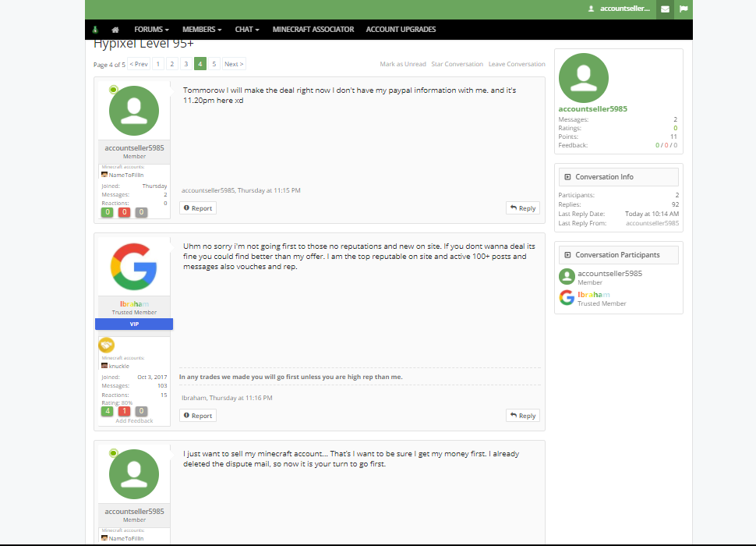756x546 pixels.
Task: Collapse the Conversation Info panel
Action: pos(567,177)
